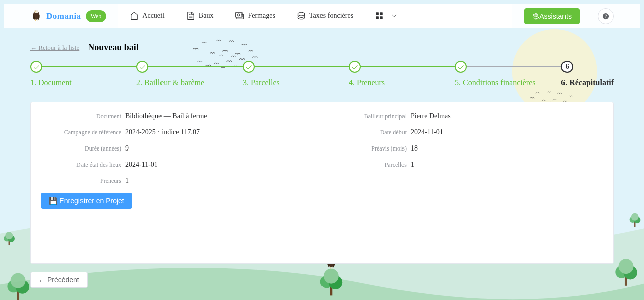The width and height of the screenshot is (644, 300).
Task: Click the step 1 Document checkmark circle
Action: tap(36, 67)
